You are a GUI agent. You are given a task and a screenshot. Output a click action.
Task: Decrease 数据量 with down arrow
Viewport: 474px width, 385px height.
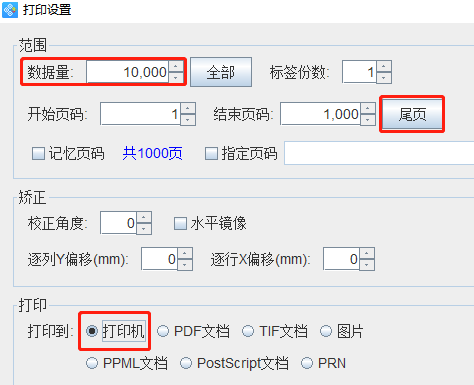tap(176, 77)
